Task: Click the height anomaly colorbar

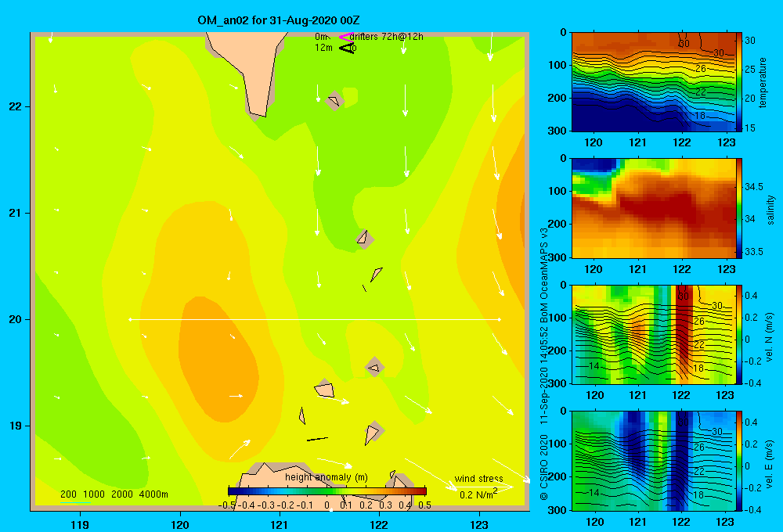Action: 327,491
